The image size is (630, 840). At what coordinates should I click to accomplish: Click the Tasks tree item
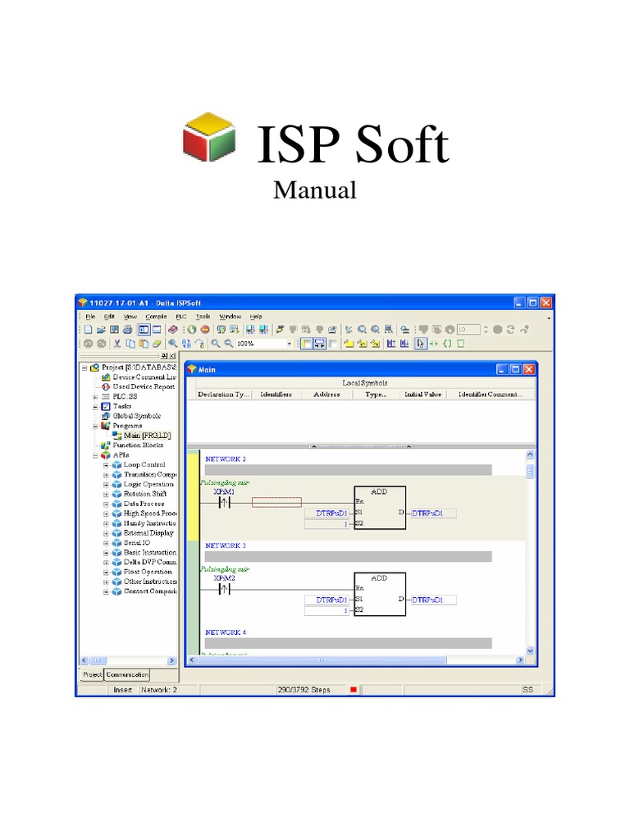pyautogui.click(x=121, y=406)
